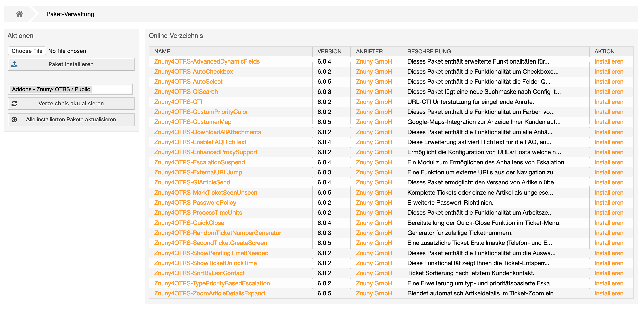
Task: Click the up-arrow icon on update packages
Action: point(14,120)
